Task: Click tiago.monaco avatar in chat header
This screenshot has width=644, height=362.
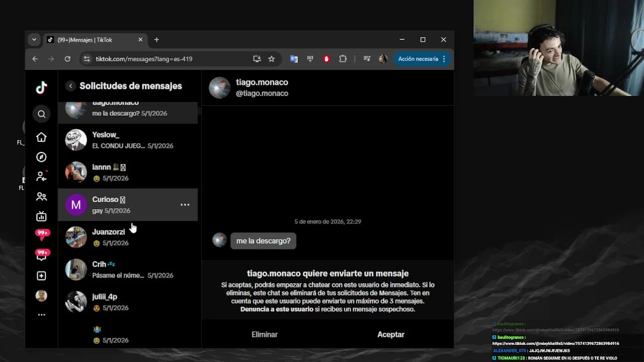Action: tap(219, 87)
